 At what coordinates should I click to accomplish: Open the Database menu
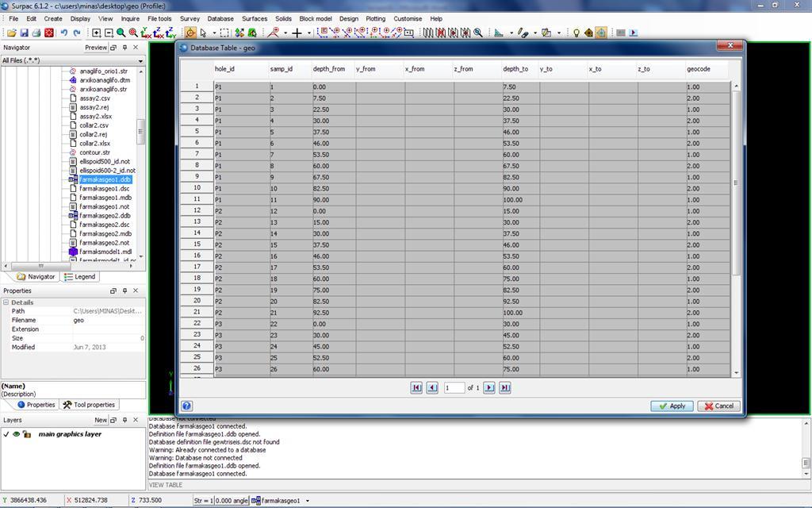[x=220, y=19]
